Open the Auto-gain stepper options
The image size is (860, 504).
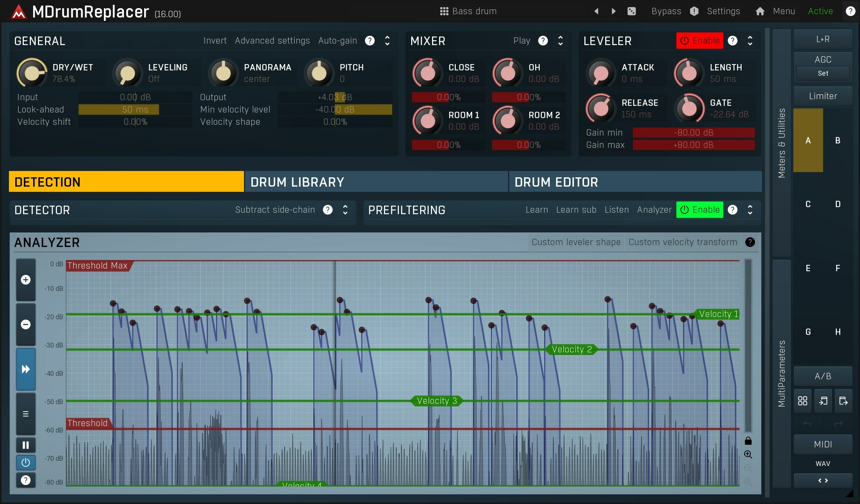click(x=387, y=41)
